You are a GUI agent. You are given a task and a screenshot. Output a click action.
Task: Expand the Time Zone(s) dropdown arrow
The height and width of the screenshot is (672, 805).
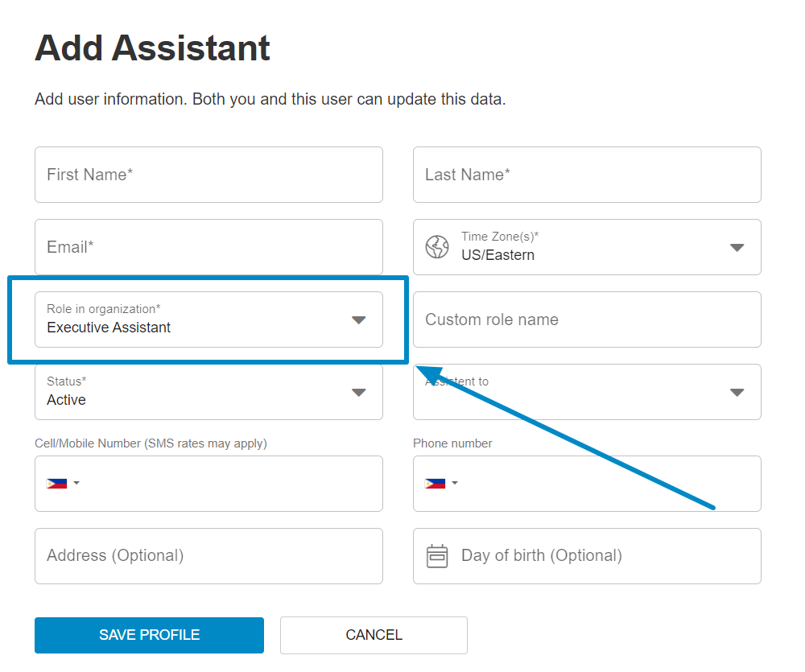pos(737,247)
